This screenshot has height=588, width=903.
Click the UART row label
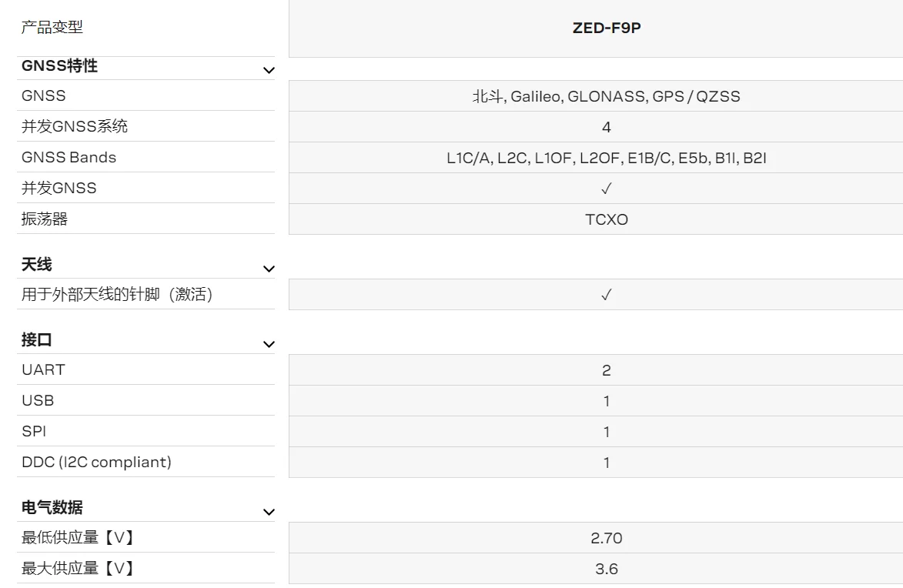[x=43, y=369]
